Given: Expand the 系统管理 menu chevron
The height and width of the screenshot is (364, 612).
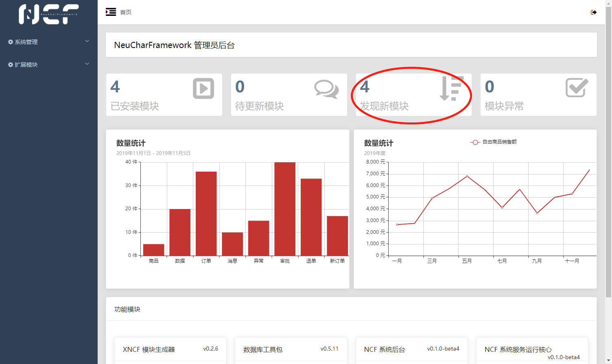Looking at the screenshot, I should click(x=87, y=41).
